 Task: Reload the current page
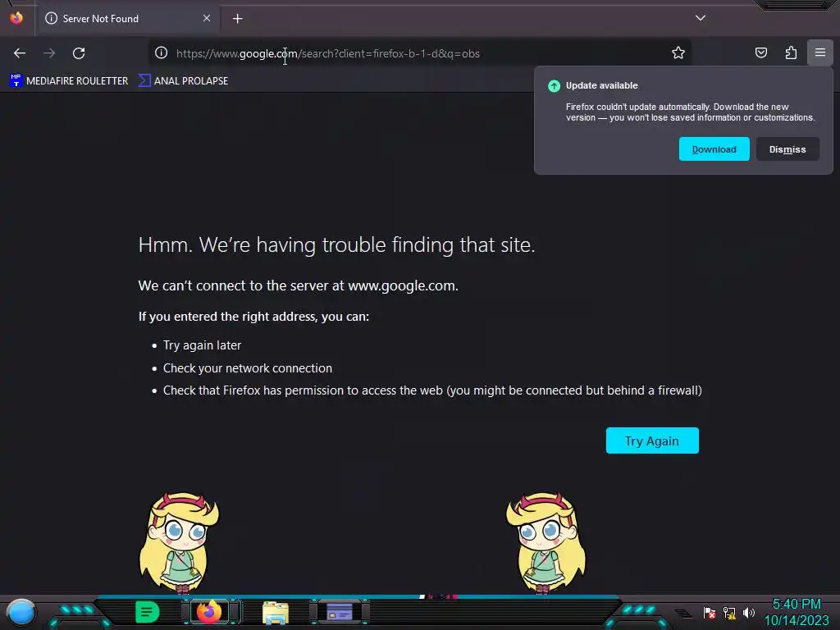coord(79,53)
